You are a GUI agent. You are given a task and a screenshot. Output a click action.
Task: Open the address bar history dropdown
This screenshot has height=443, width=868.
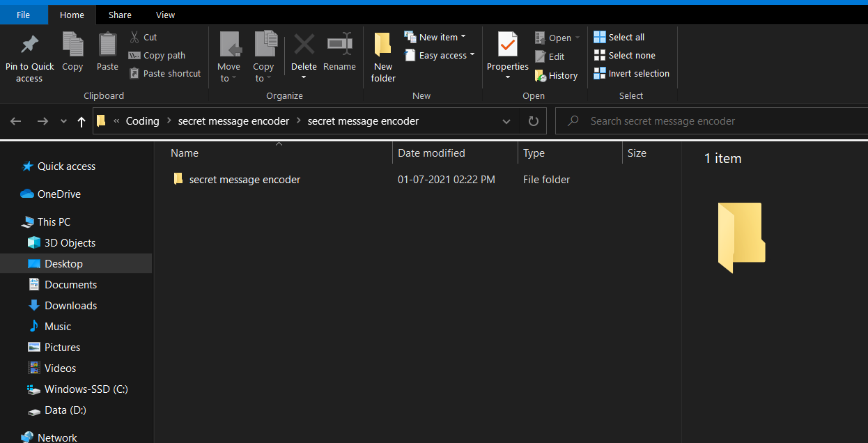click(x=506, y=121)
